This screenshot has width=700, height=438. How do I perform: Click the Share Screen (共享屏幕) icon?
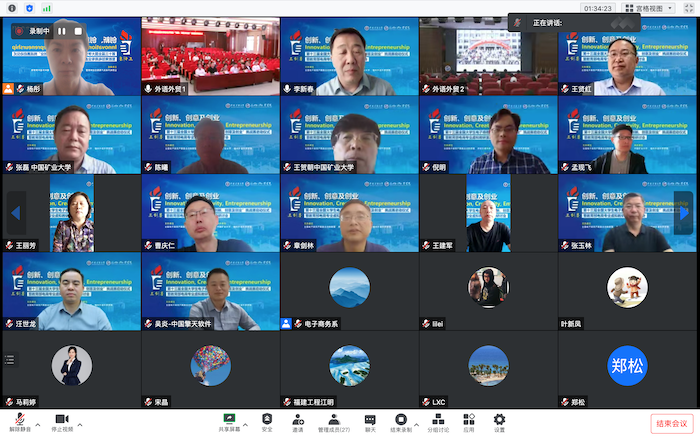tap(229, 421)
